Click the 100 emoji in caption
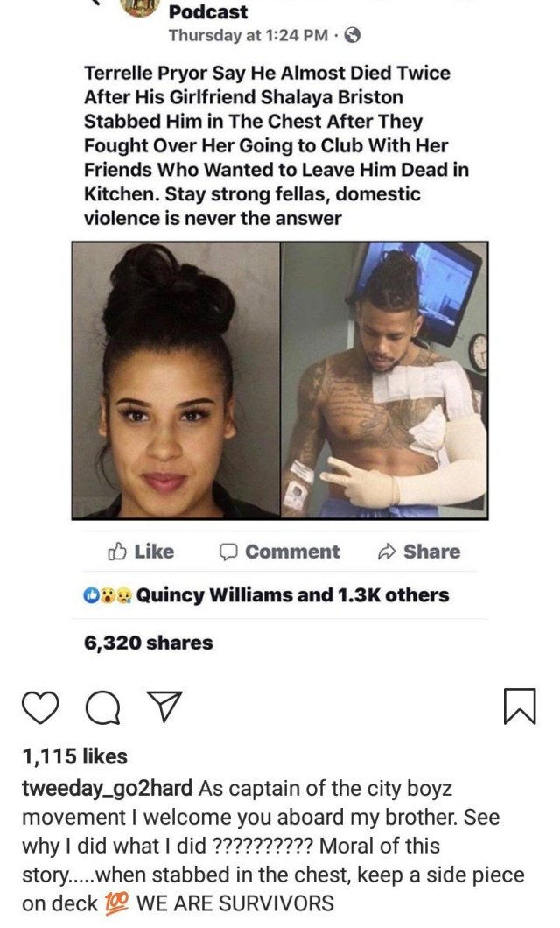The image size is (560, 928). [x=117, y=903]
